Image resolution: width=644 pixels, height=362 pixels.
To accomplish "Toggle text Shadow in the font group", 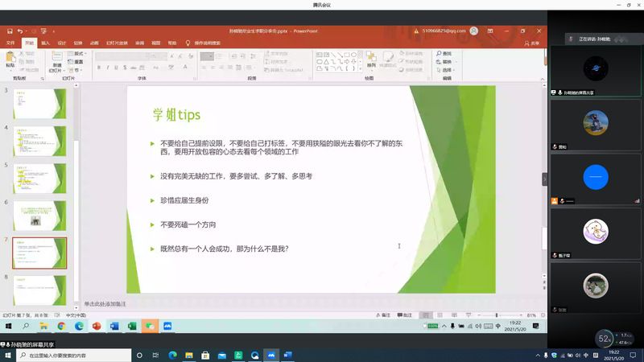I will click(125, 68).
